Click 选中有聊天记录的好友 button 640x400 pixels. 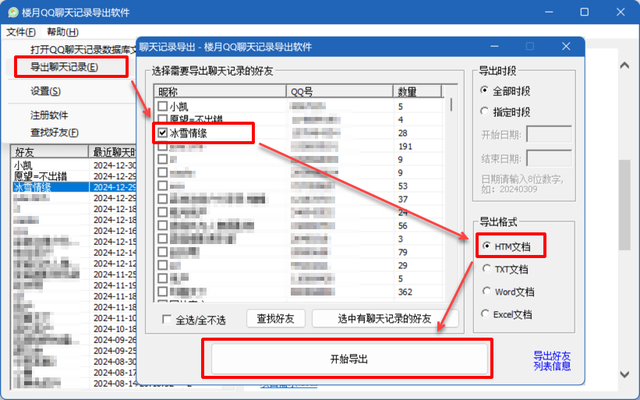(384, 318)
